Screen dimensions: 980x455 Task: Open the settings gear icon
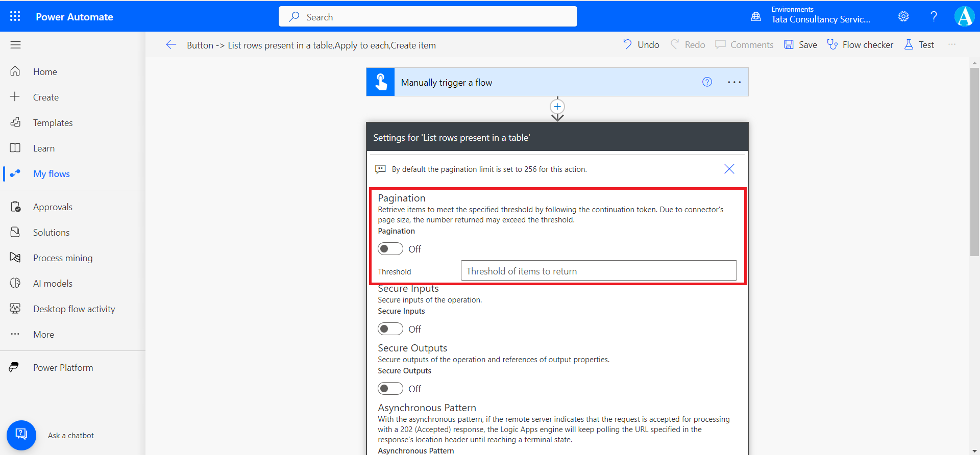(903, 16)
